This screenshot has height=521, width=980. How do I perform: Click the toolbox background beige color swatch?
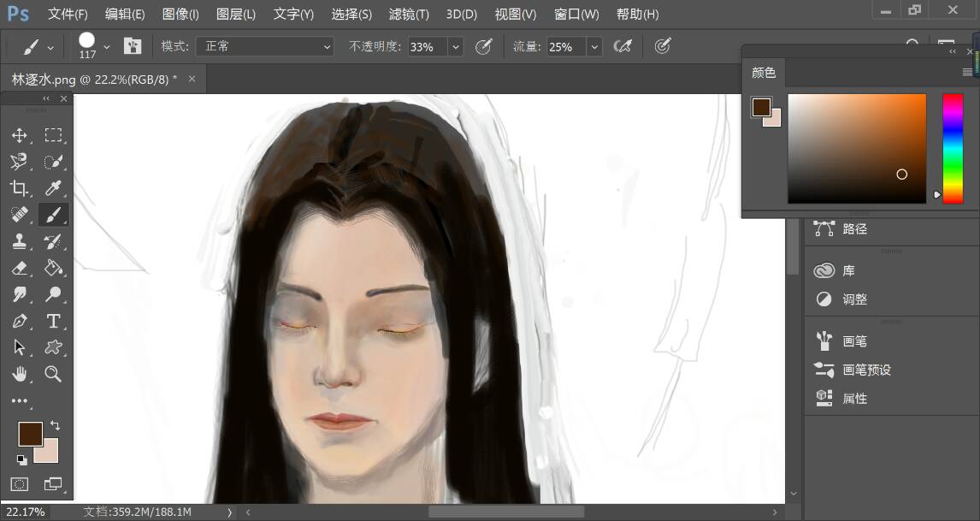point(50,454)
